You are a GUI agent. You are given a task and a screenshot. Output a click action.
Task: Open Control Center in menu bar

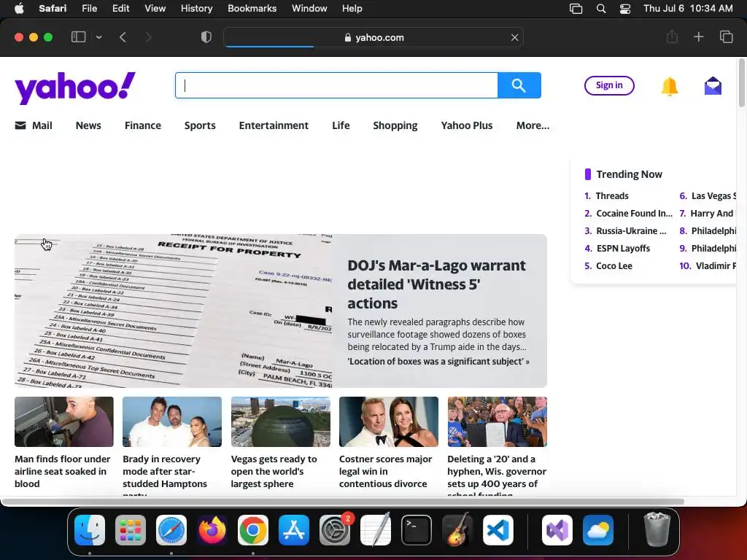click(x=625, y=9)
